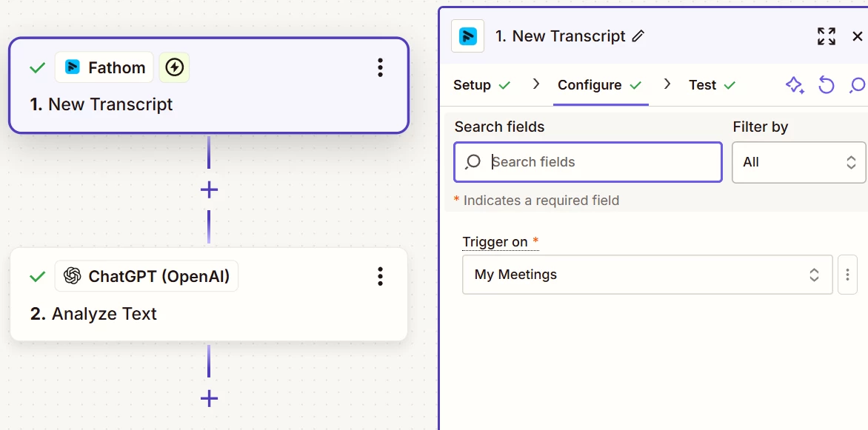Open the Fathom step three-dot menu
This screenshot has width=868, height=430.
(380, 67)
